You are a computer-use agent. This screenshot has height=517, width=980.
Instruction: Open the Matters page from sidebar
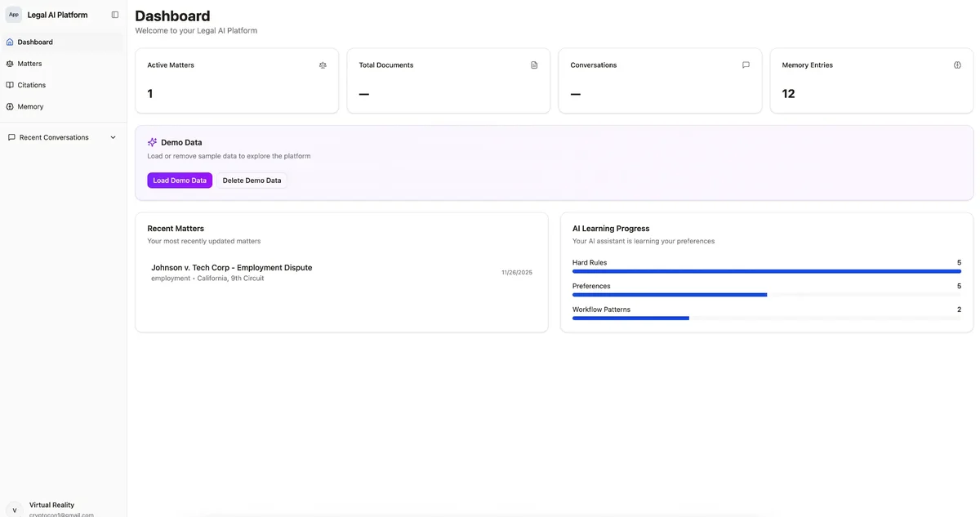29,64
